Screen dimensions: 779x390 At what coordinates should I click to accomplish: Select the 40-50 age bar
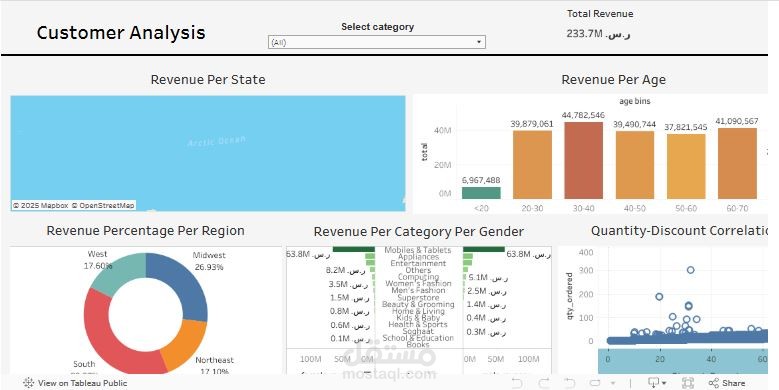634,165
